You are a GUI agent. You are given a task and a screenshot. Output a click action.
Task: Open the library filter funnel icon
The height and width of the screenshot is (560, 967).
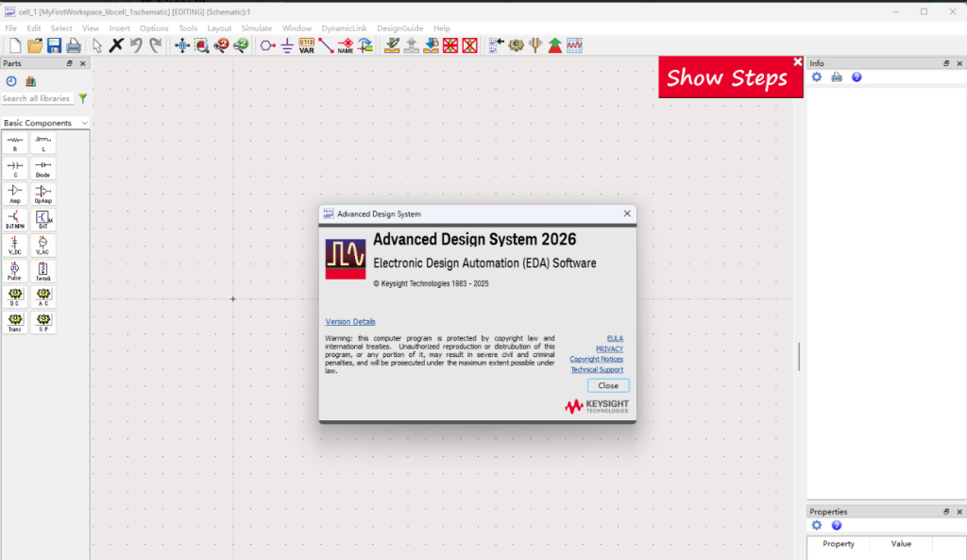coord(83,98)
